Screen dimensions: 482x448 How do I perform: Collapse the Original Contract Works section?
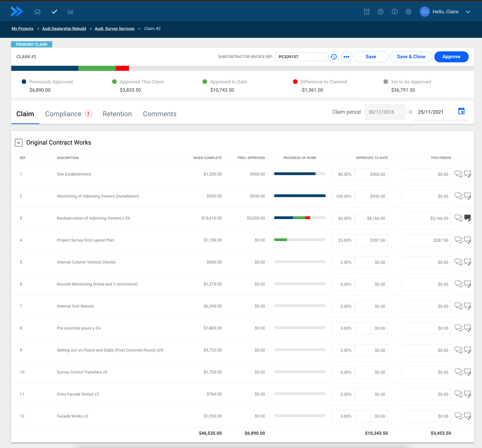click(x=19, y=143)
